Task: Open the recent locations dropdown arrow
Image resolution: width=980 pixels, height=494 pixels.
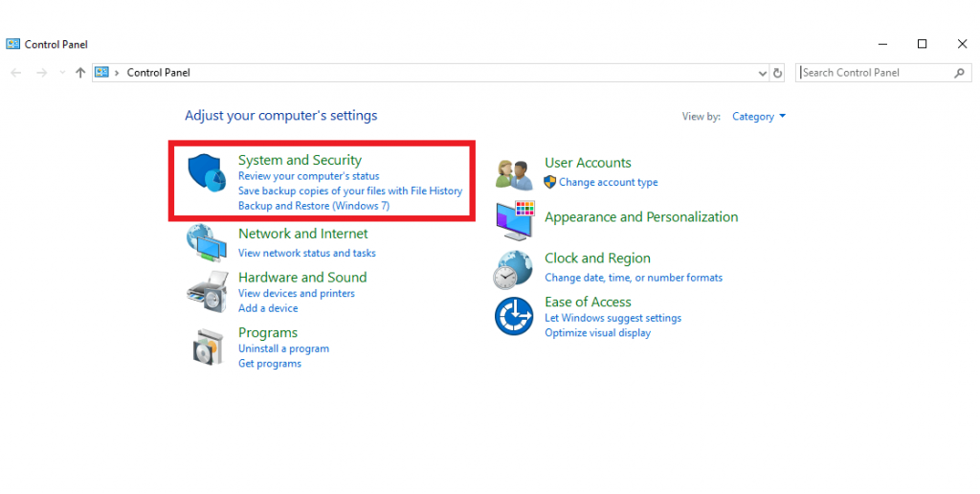Action: tap(62, 73)
